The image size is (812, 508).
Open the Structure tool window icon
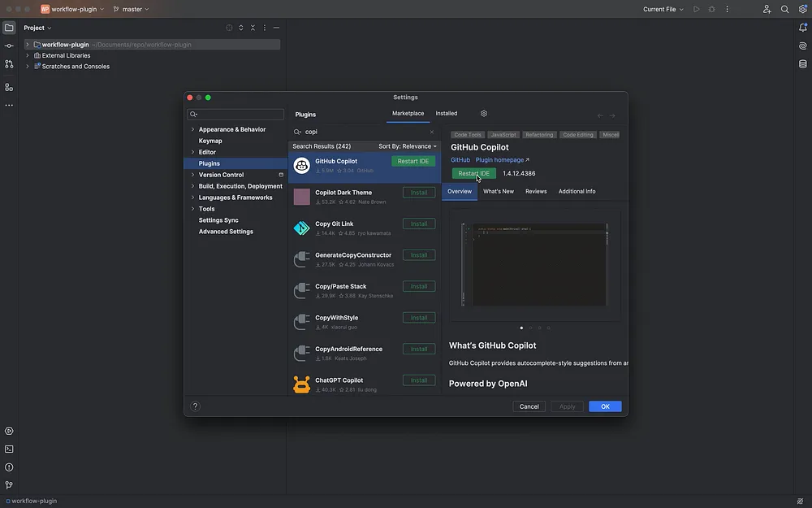coord(9,87)
